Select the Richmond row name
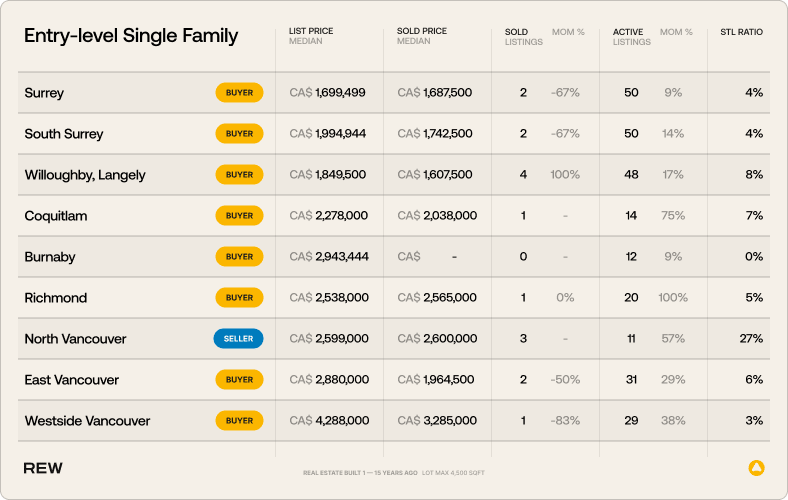788x500 pixels. (x=56, y=298)
